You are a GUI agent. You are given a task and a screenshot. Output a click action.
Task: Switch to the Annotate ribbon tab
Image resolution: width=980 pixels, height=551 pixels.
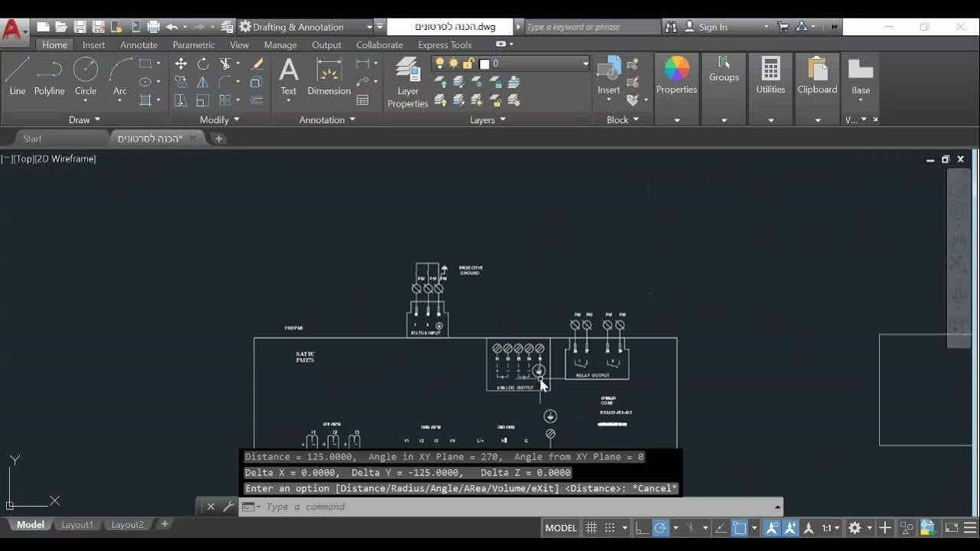139,44
